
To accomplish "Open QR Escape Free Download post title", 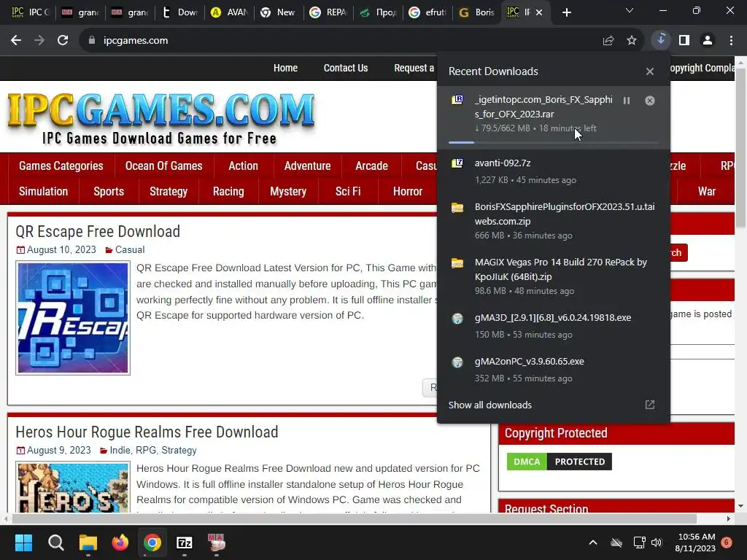I will pos(98,231).
